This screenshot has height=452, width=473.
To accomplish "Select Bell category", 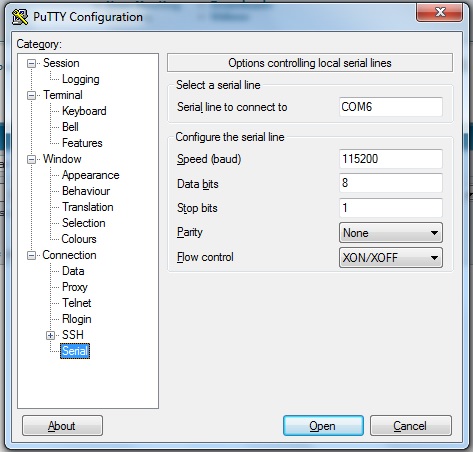I will pyautogui.click(x=70, y=127).
